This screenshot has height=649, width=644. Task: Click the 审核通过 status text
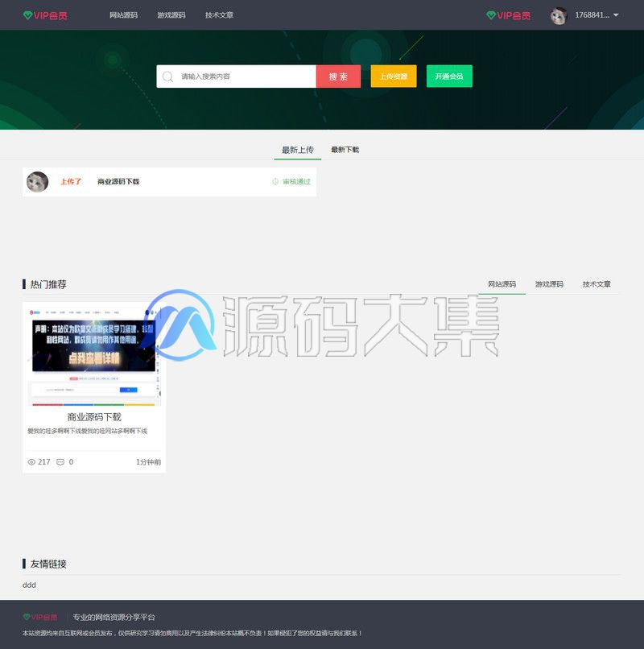(x=296, y=182)
